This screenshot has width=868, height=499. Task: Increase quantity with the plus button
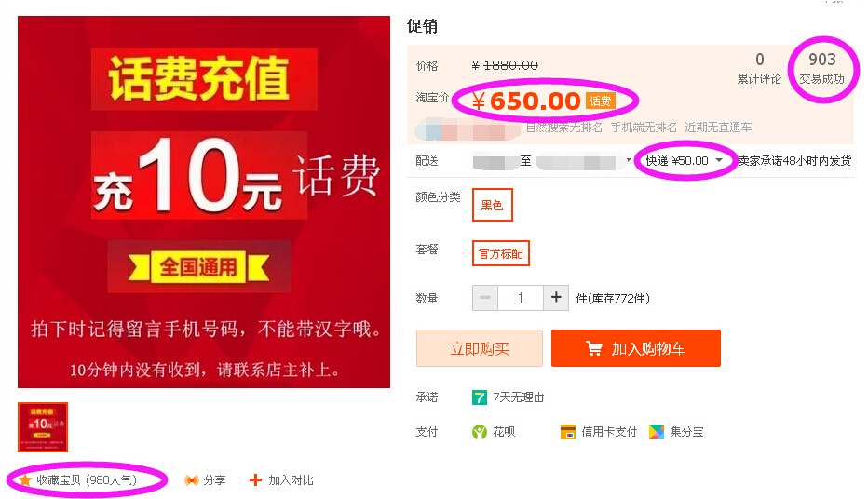(556, 298)
